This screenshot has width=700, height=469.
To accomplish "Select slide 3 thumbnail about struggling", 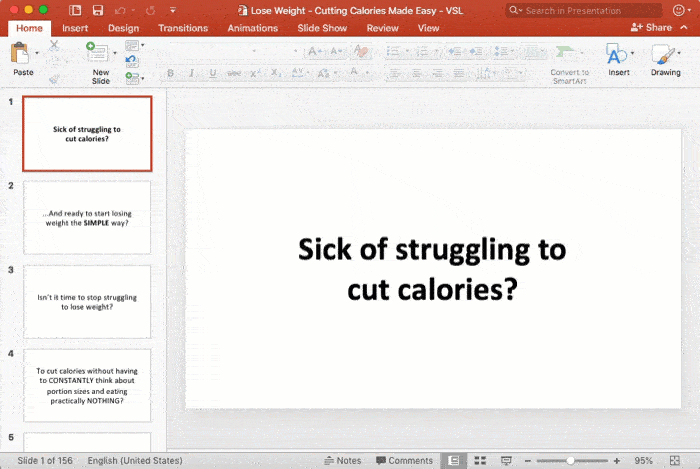I will [x=87, y=302].
